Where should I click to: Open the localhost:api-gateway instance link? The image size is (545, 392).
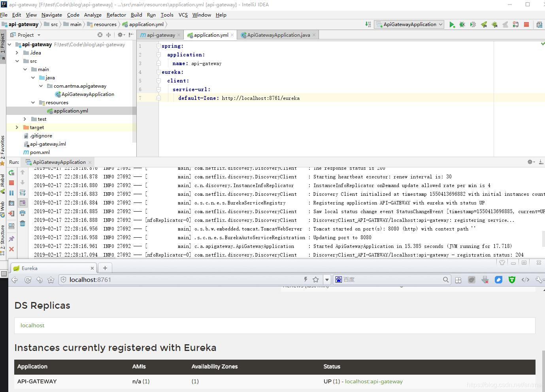pos(373,381)
